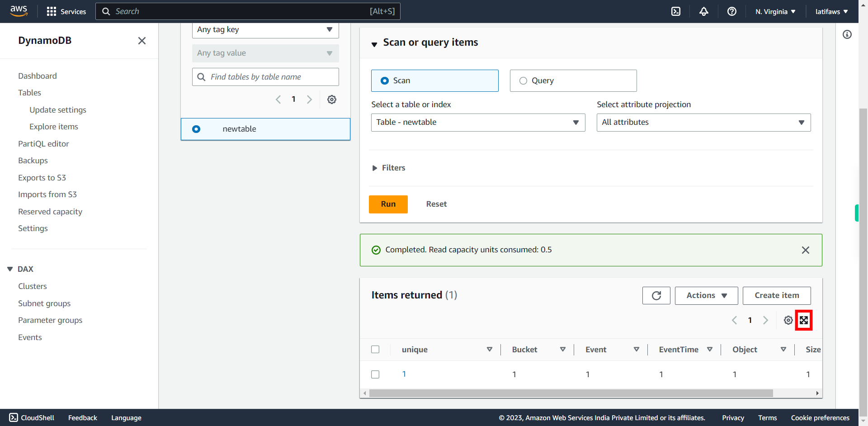Screen dimensions: 868x426
Task: Open the Table - newtable dropdown
Action: tap(478, 123)
